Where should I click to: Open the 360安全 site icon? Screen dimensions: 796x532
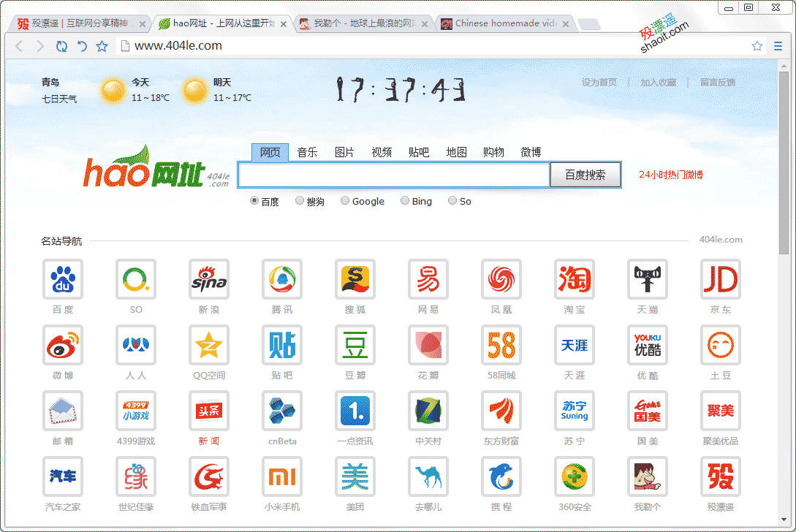coord(574,476)
